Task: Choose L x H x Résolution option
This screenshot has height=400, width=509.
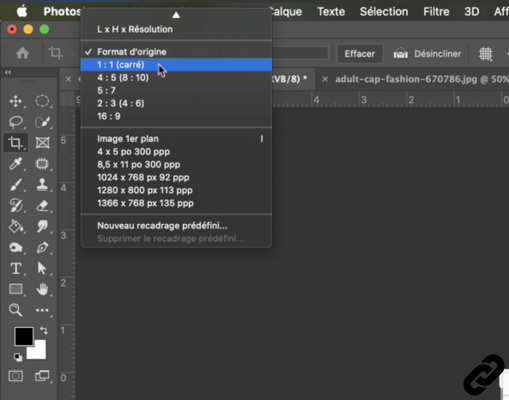Action: click(x=176, y=29)
